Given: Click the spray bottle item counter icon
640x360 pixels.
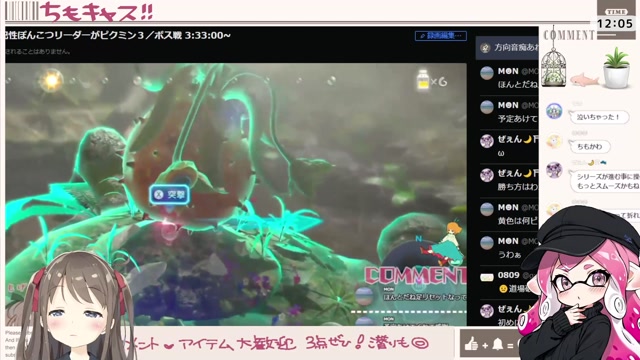Looking at the screenshot, I should pyautogui.click(x=423, y=80).
